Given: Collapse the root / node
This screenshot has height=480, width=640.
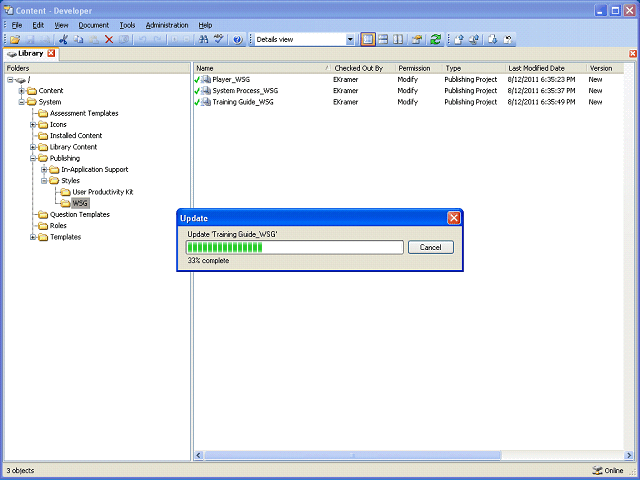Looking at the screenshot, I should point(10,80).
